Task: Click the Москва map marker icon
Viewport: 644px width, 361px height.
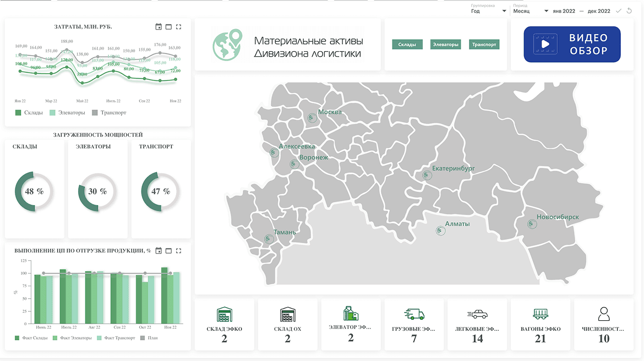Action: (x=312, y=118)
